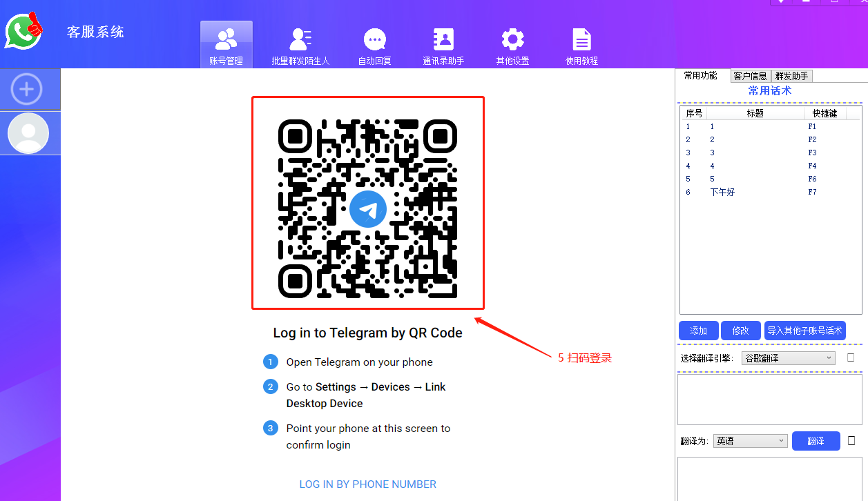
Task: Click the 客服系统 title text
Action: [x=95, y=32]
